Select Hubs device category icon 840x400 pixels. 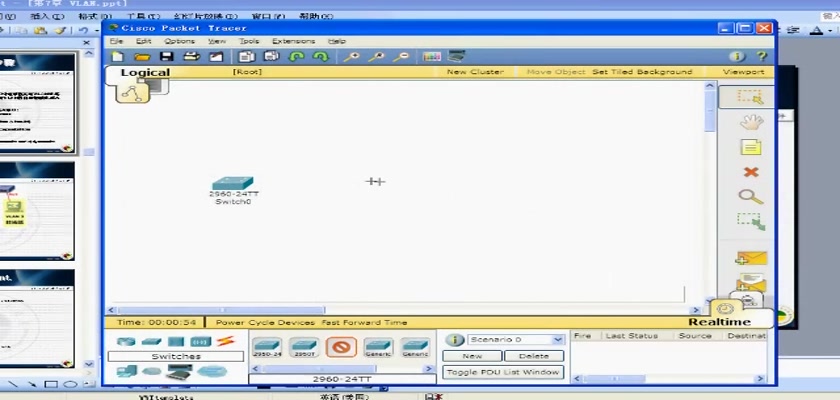(x=176, y=341)
